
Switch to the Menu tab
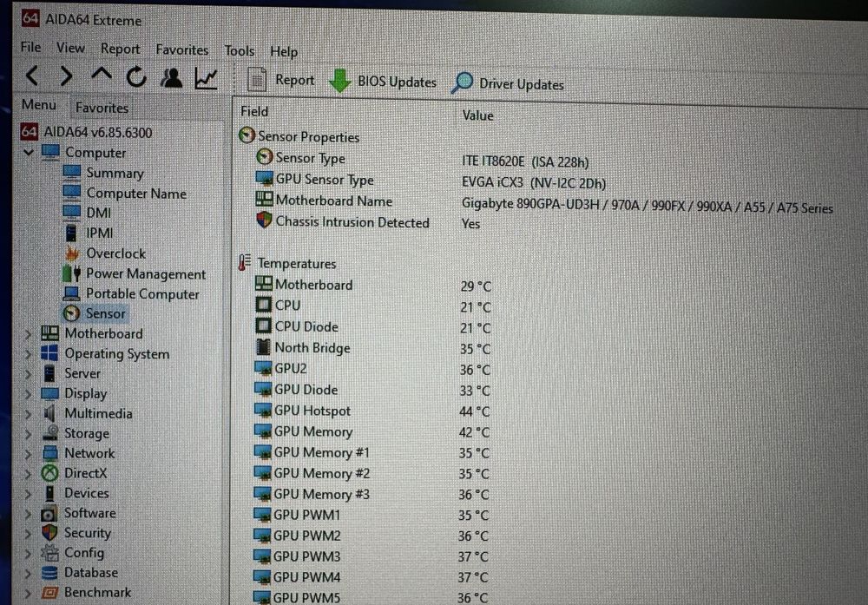coord(39,105)
